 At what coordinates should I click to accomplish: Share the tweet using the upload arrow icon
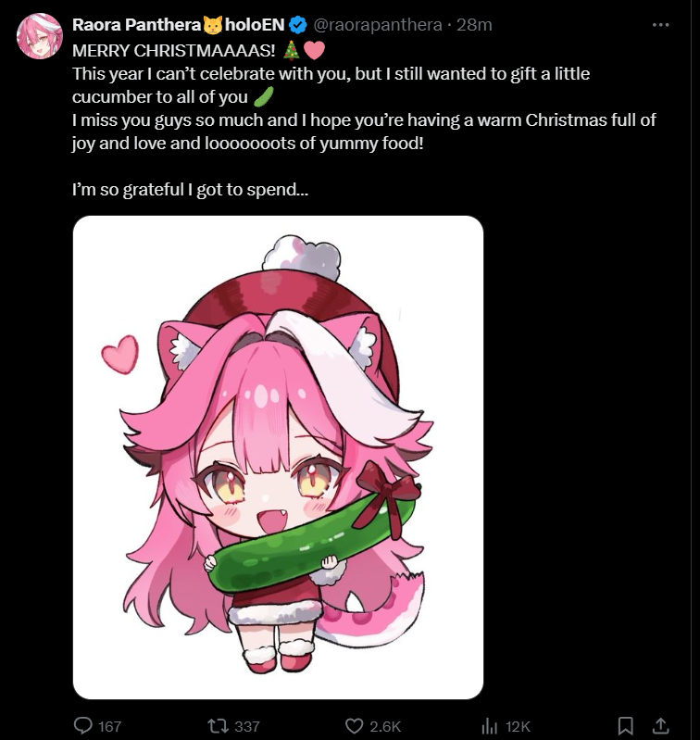[661, 726]
